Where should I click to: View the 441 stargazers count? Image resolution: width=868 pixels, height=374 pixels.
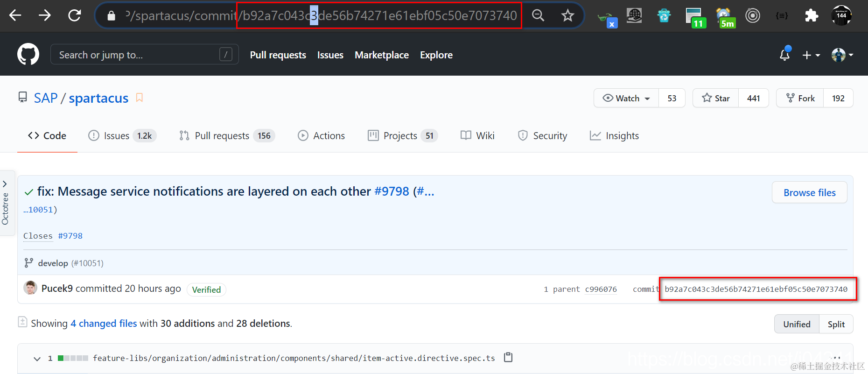(x=753, y=98)
